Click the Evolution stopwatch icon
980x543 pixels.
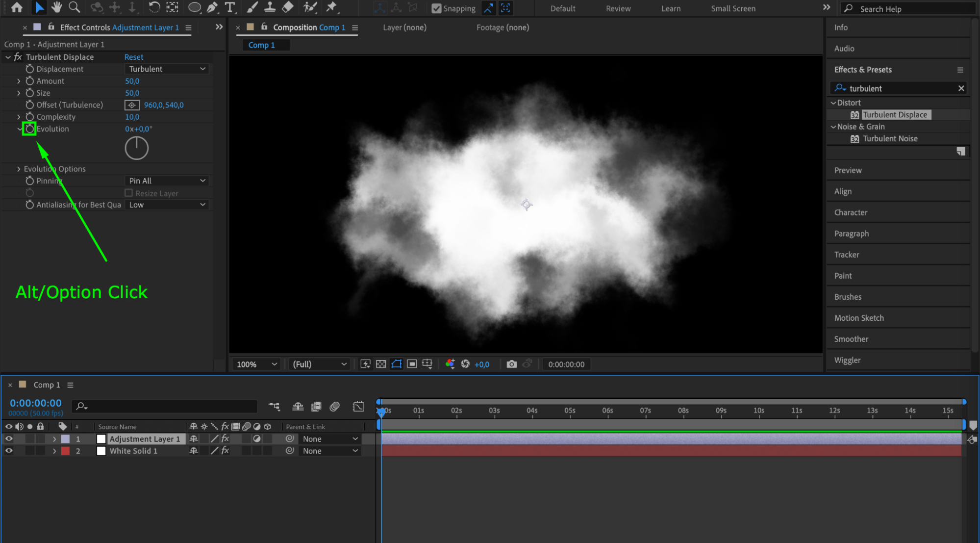[29, 129]
